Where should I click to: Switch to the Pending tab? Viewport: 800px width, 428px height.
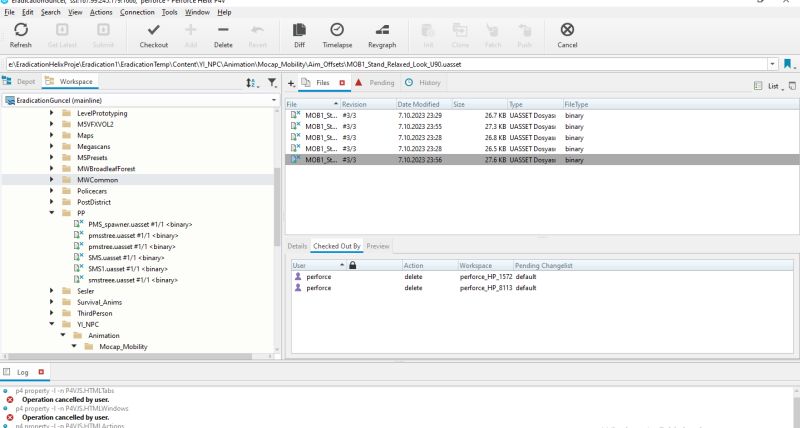pos(375,83)
